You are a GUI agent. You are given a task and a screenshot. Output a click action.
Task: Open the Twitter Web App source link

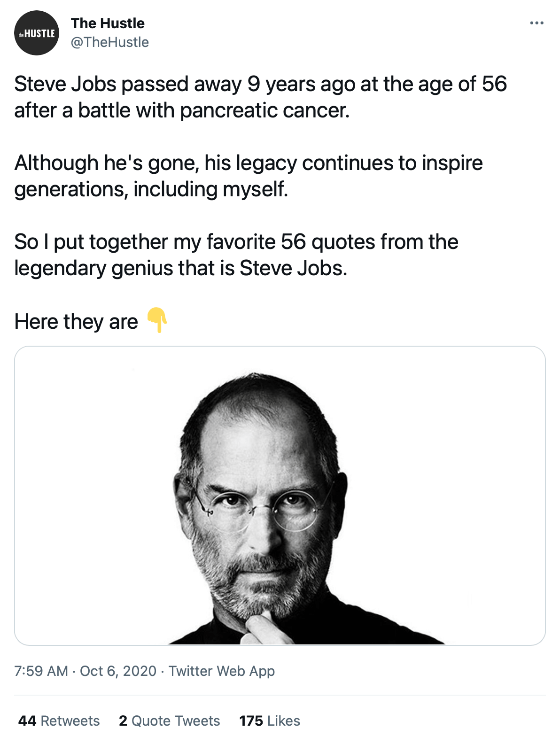(222, 671)
